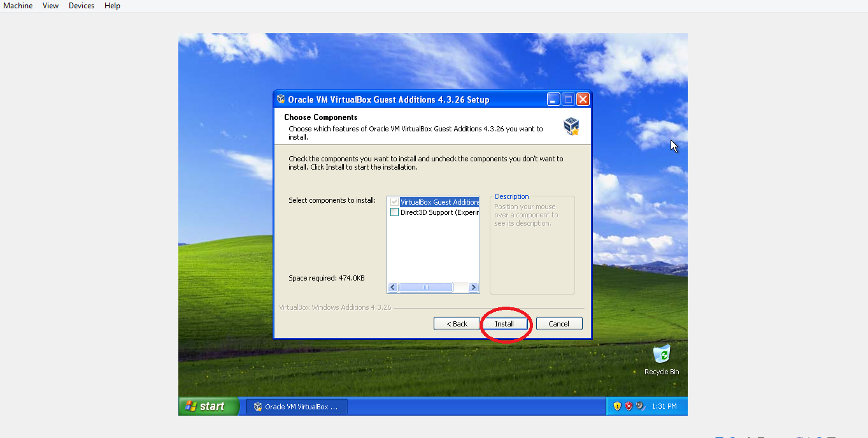Click the Install button

(x=504, y=324)
